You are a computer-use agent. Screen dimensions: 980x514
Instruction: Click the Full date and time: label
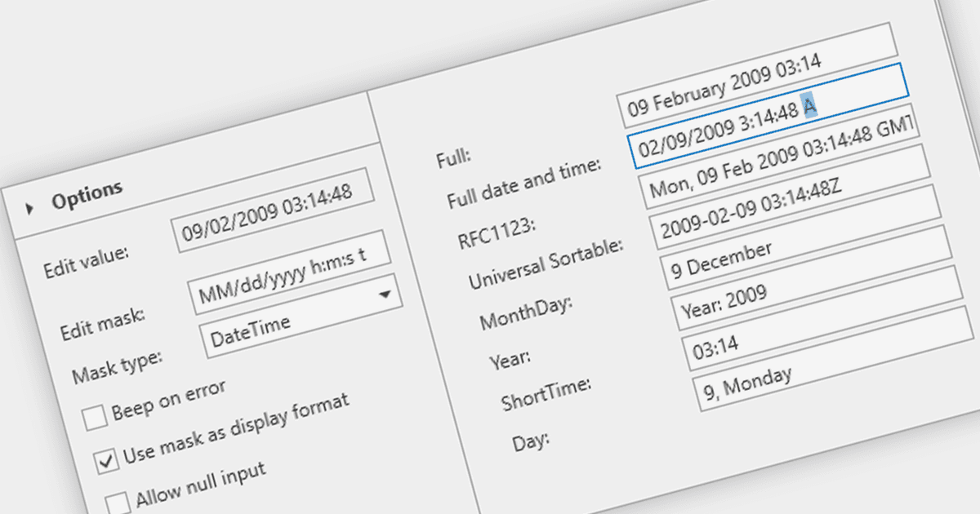coord(524,182)
